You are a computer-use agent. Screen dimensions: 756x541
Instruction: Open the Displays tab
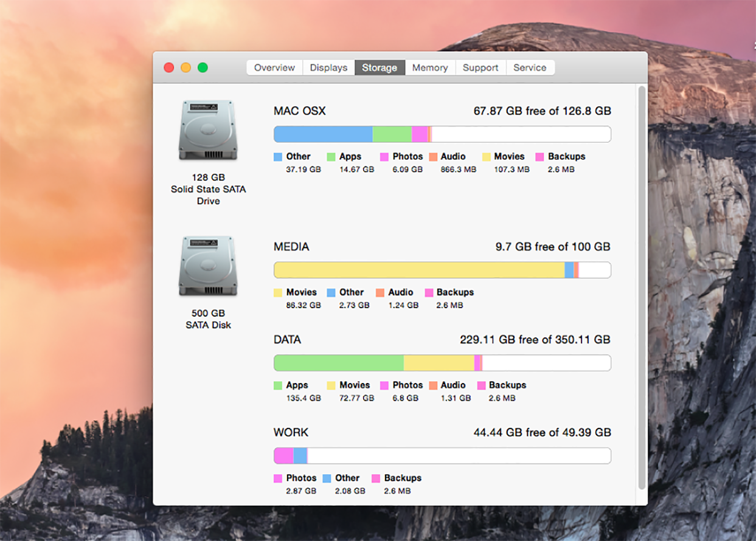(328, 67)
